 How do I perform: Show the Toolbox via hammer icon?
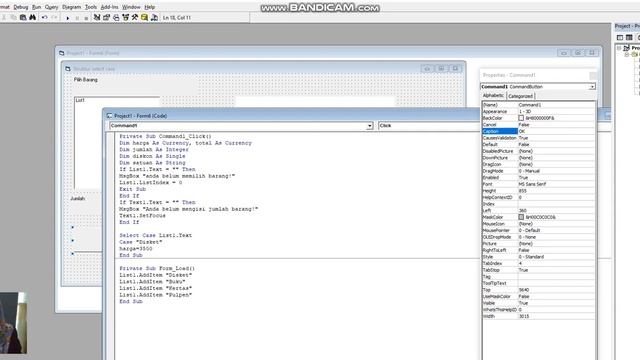point(135,18)
